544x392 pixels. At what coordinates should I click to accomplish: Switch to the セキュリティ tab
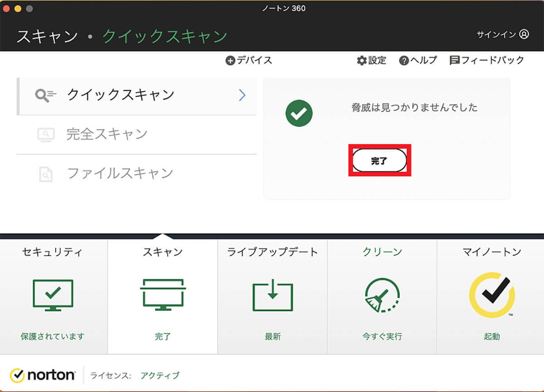pyautogui.click(x=53, y=297)
